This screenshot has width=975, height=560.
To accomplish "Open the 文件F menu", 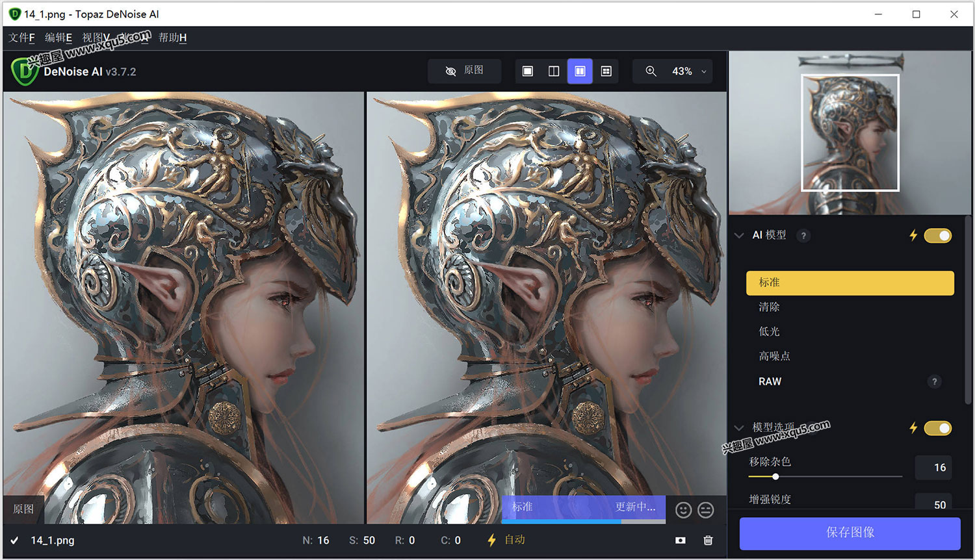I will click(x=21, y=38).
